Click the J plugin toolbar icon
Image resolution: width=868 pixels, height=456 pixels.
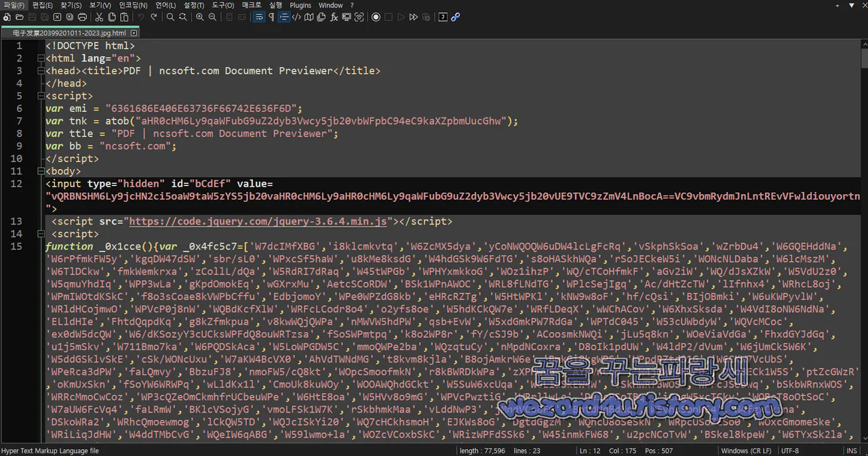(443, 17)
